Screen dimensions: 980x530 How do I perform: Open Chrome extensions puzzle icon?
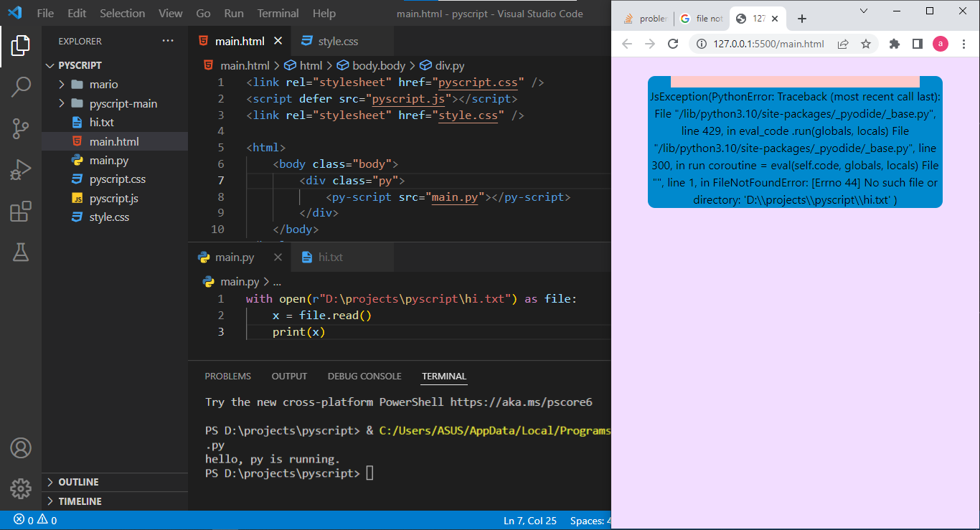895,44
